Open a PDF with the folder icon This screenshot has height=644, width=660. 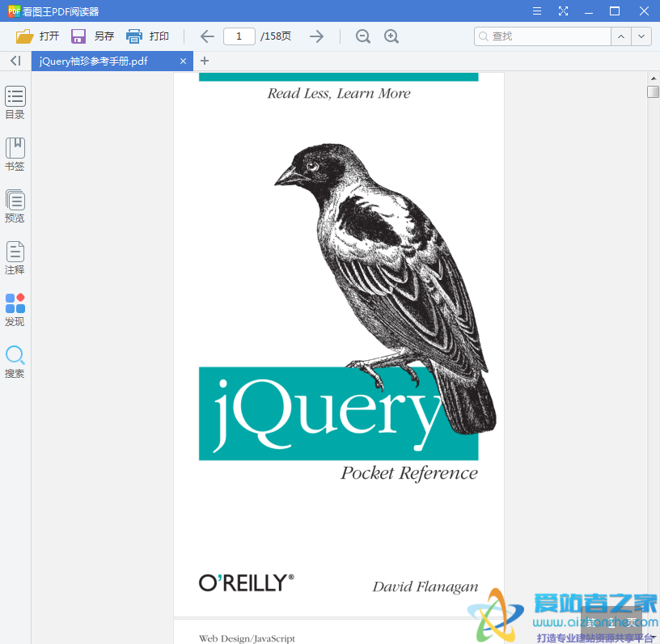click(25, 36)
